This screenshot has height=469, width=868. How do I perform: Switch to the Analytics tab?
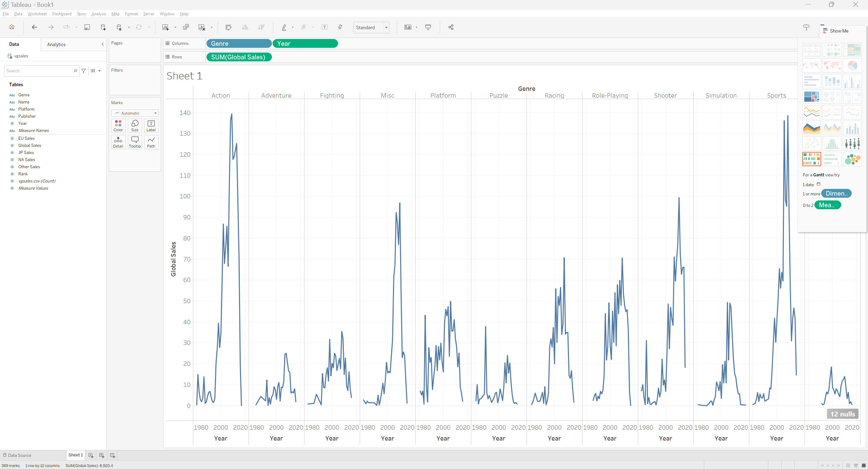[x=56, y=44]
